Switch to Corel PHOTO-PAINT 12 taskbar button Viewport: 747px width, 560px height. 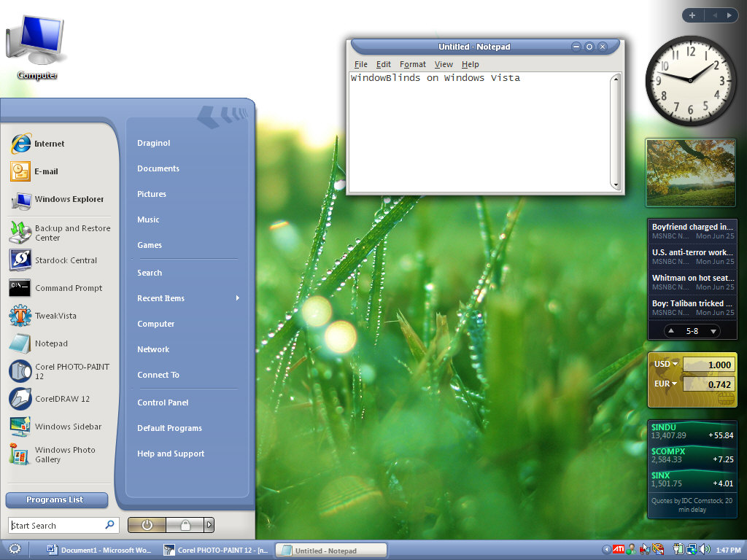216,550
